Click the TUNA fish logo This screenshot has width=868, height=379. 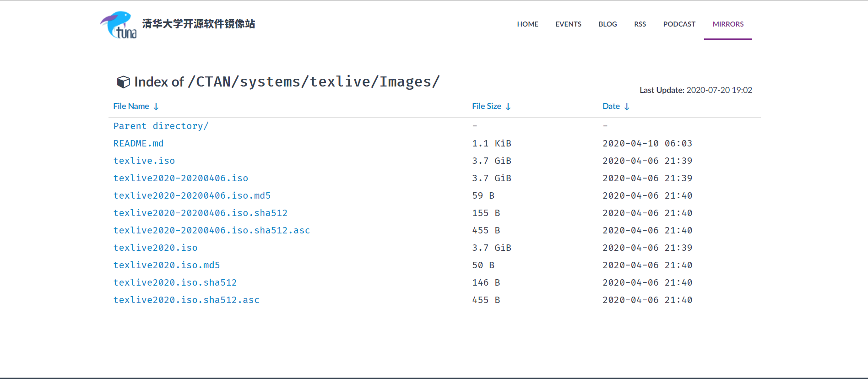point(118,25)
